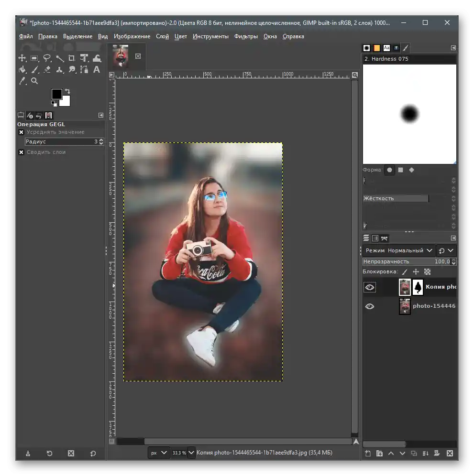Open the 'Режим Нормальный' blend mode dropdown

(399, 250)
